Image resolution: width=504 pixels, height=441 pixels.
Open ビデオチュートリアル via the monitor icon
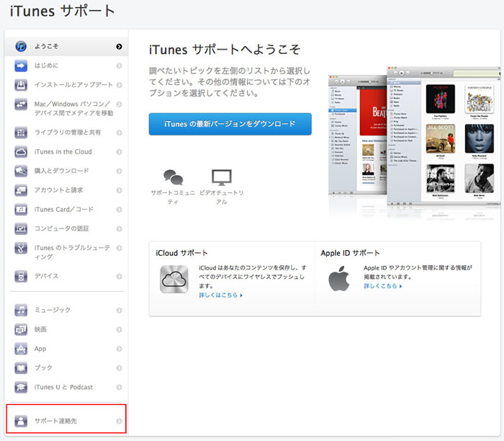pyautogui.click(x=222, y=177)
